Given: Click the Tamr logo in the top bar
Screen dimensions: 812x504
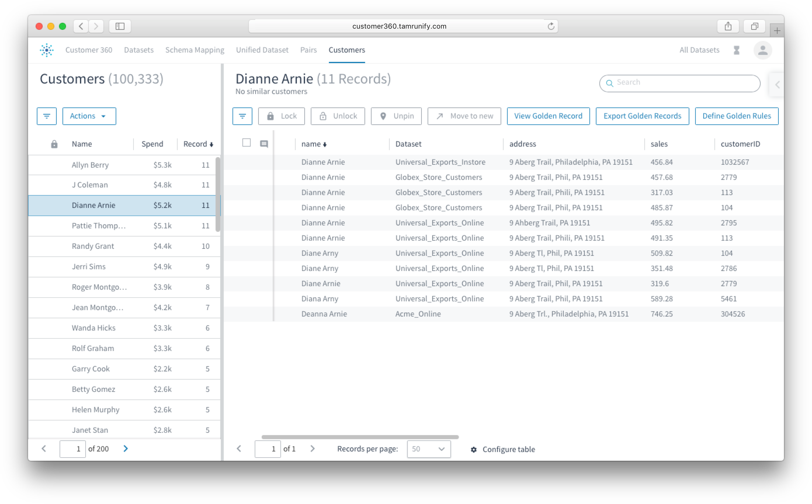Looking at the screenshot, I should [x=47, y=50].
